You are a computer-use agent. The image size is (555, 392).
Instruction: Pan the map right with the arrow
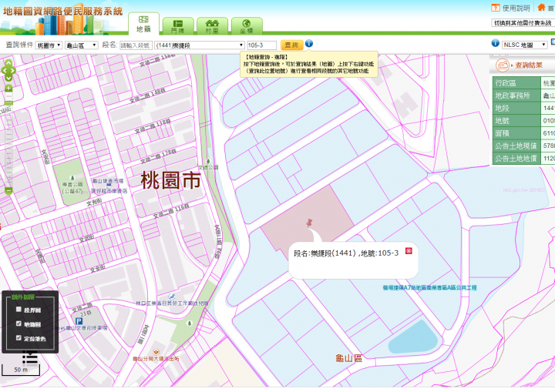click(13, 70)
